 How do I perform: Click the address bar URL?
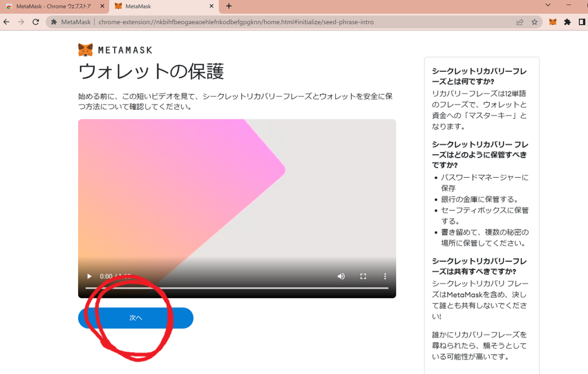coord(236,22)
